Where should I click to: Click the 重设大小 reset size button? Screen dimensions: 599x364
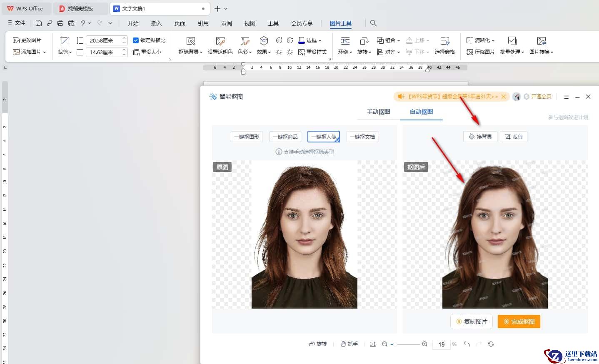tap(147, 52)
